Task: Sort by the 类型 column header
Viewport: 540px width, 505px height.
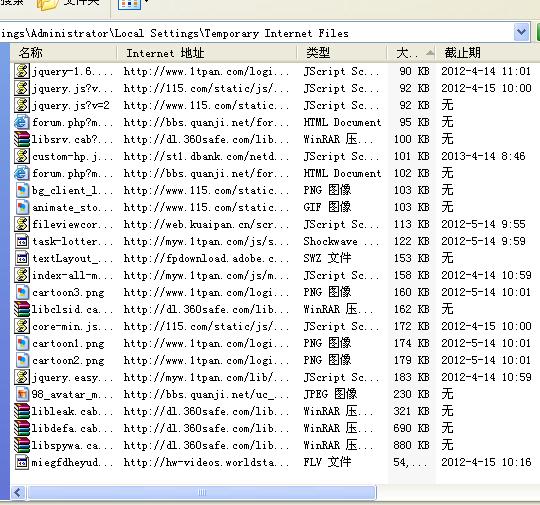Action: [x=342, y=53]
